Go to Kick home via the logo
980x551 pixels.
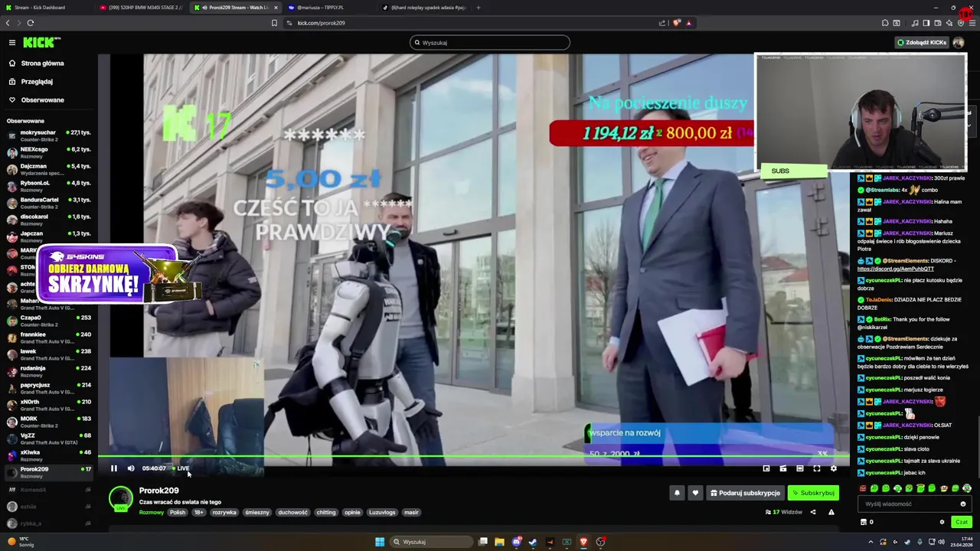[41, 43]
